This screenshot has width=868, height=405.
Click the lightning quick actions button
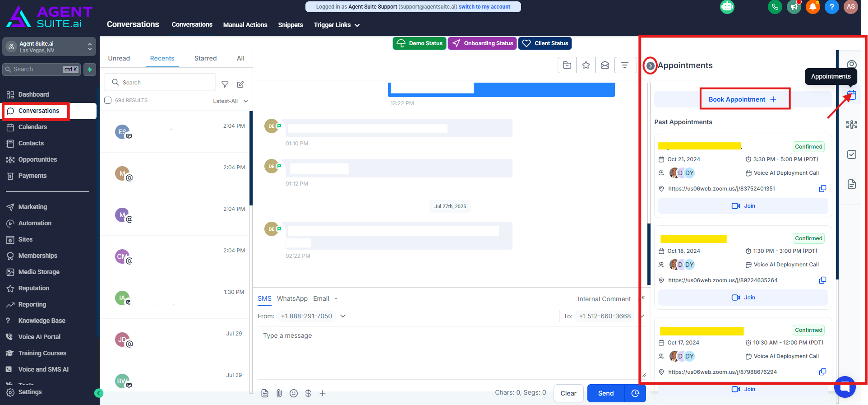click(x=90, y=70)
